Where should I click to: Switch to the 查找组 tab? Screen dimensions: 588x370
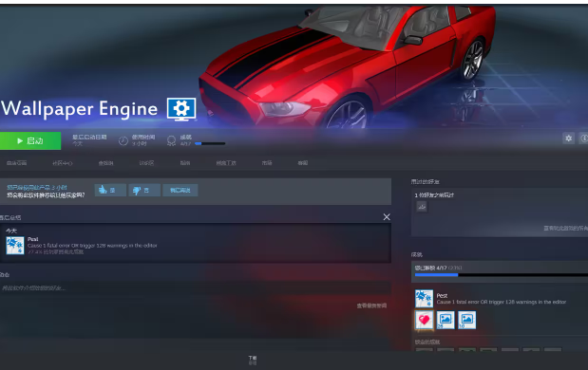pyautogui.click(x=105, y=163)
